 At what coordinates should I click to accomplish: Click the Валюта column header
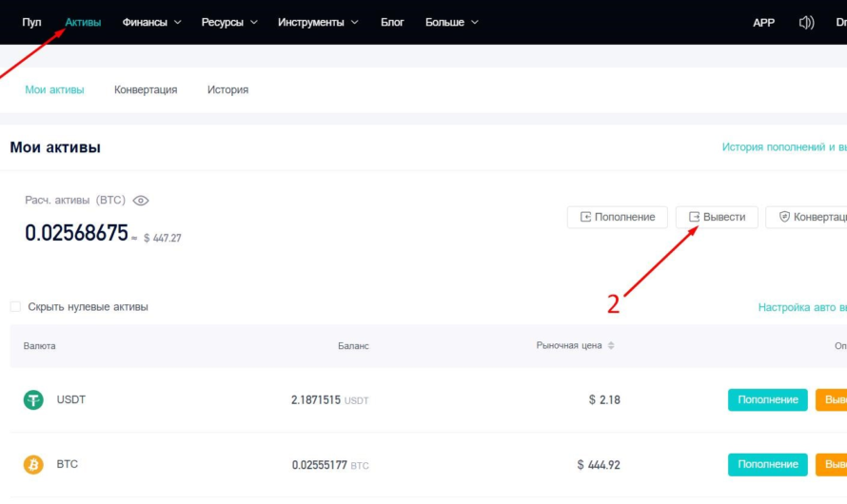pos(39,346)
